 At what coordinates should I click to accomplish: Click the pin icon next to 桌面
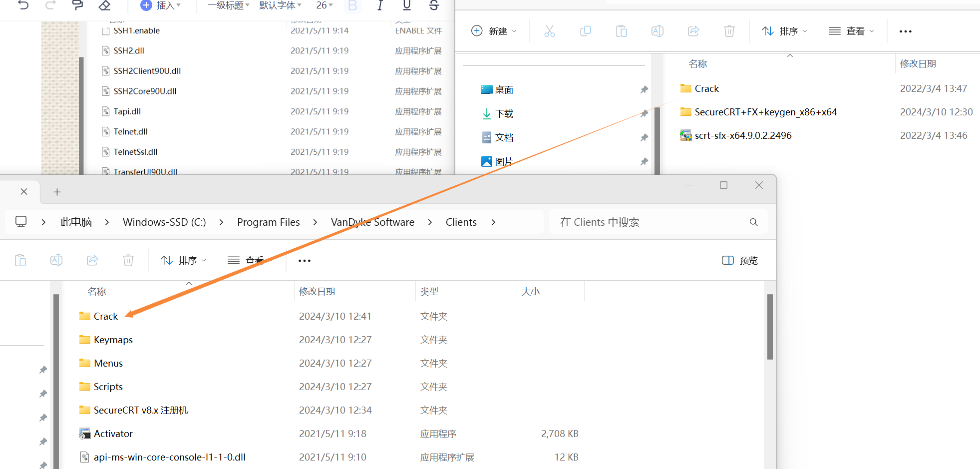tap(644, 90)
